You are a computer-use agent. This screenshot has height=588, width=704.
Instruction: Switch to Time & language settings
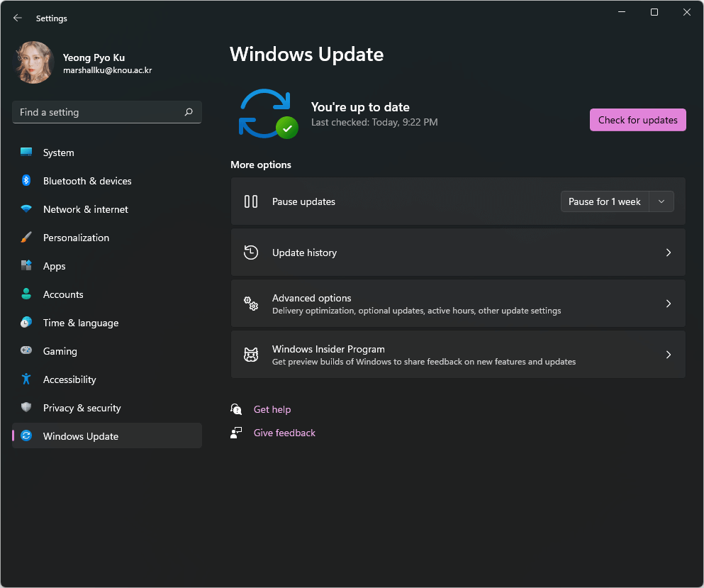click(x=81, y=323)
